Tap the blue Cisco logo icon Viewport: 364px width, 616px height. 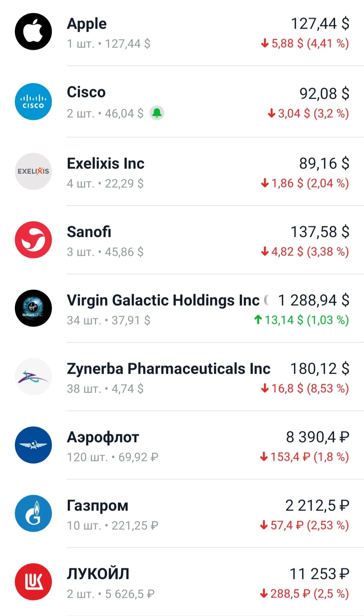[x=33, y=101]
